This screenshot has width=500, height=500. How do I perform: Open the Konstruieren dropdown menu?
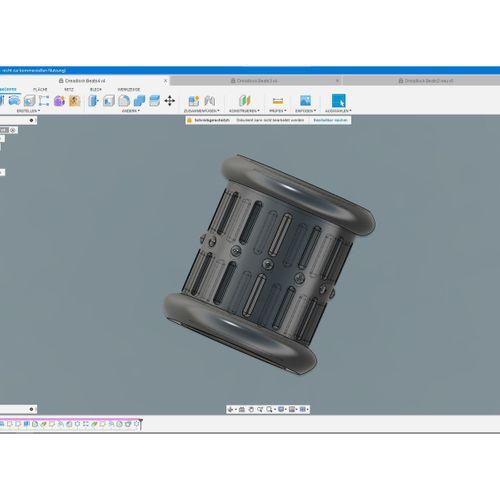pyautogui.click(x=244, y=111)
